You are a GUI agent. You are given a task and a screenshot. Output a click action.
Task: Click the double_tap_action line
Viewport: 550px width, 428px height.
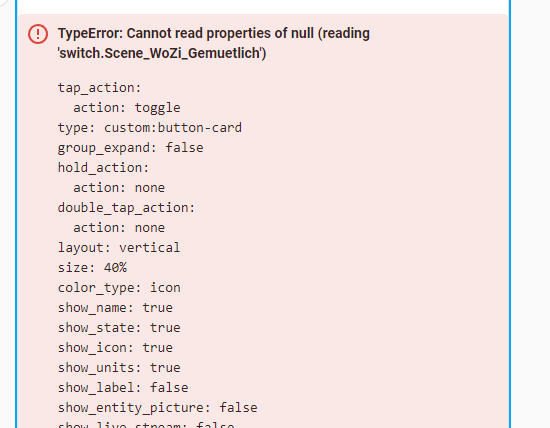126,208
